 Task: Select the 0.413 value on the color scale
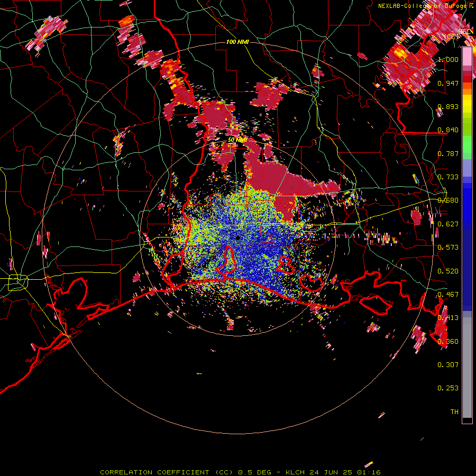tap(448, 318)
